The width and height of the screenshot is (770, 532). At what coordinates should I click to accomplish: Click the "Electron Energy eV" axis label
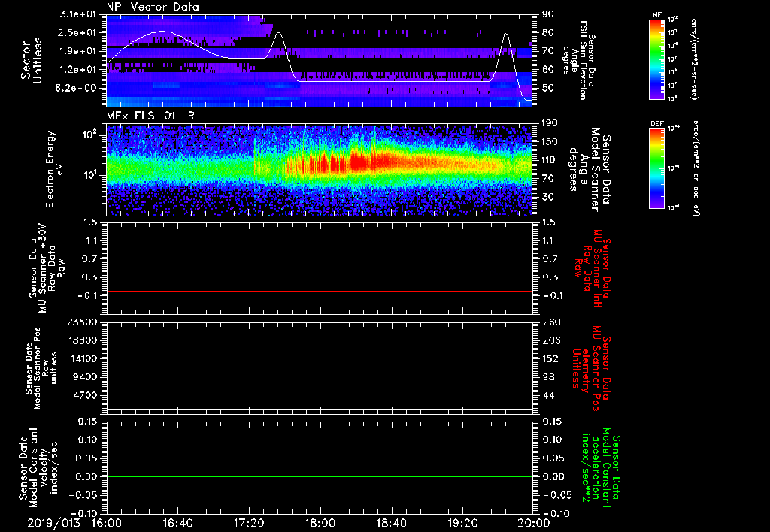(x=55, y=169)
